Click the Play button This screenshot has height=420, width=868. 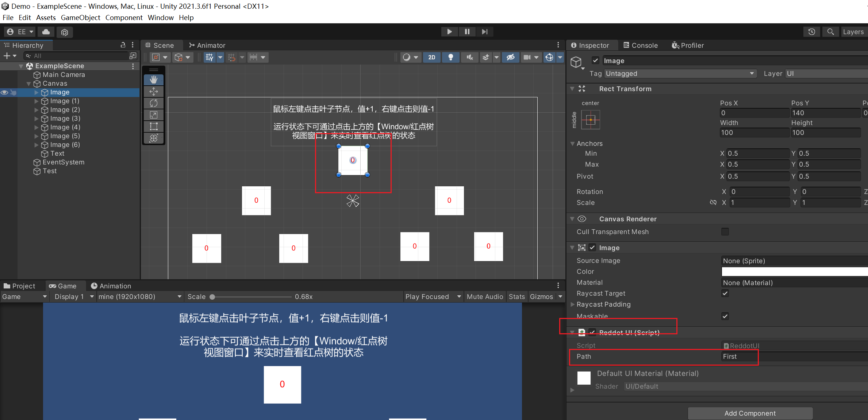click(x=449, y=32)
